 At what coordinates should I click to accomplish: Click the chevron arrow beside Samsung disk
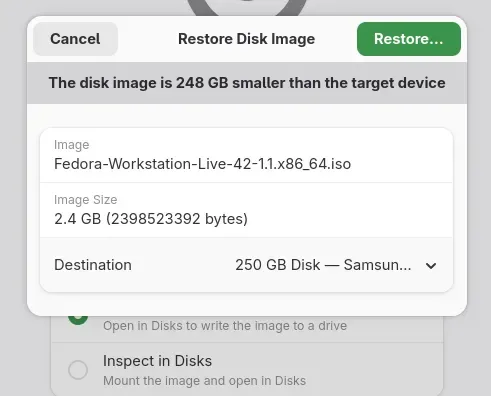(x=431, y=266)
